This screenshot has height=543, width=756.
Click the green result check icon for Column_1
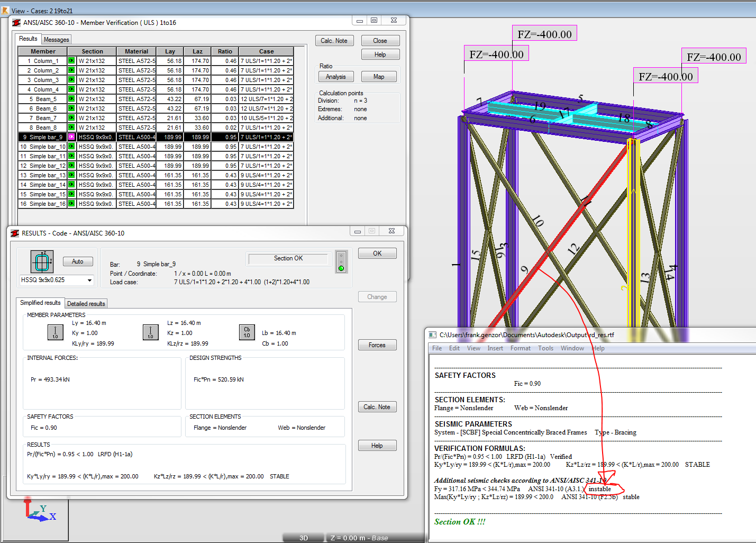71,60
